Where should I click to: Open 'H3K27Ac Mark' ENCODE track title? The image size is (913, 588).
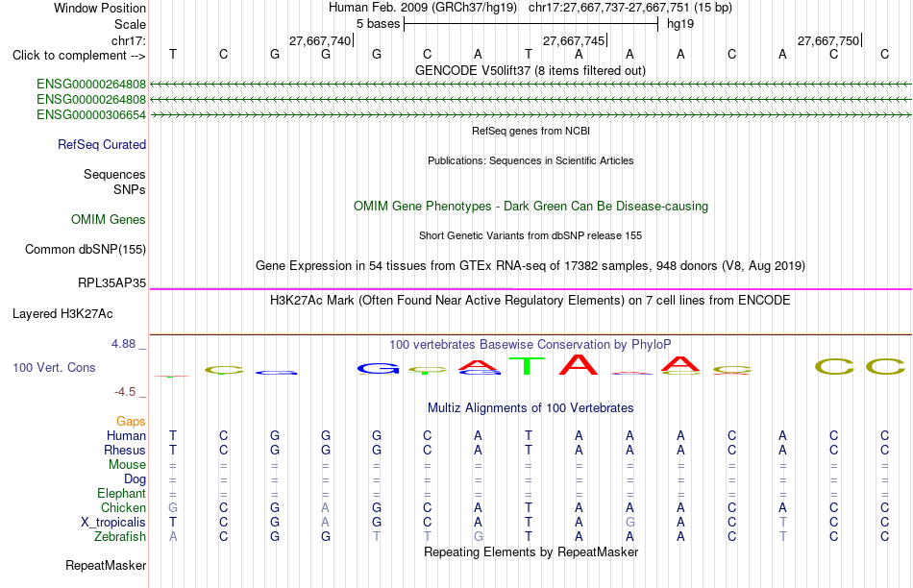[530, 301]
